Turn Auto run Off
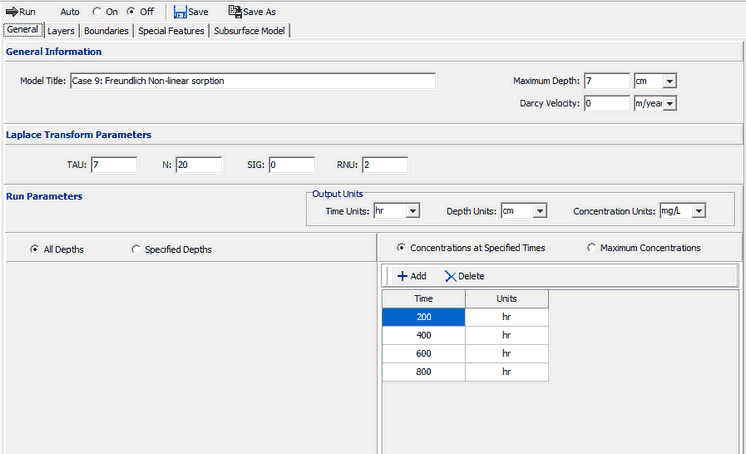Screen dimensions: 746x454 pos(131,11)
